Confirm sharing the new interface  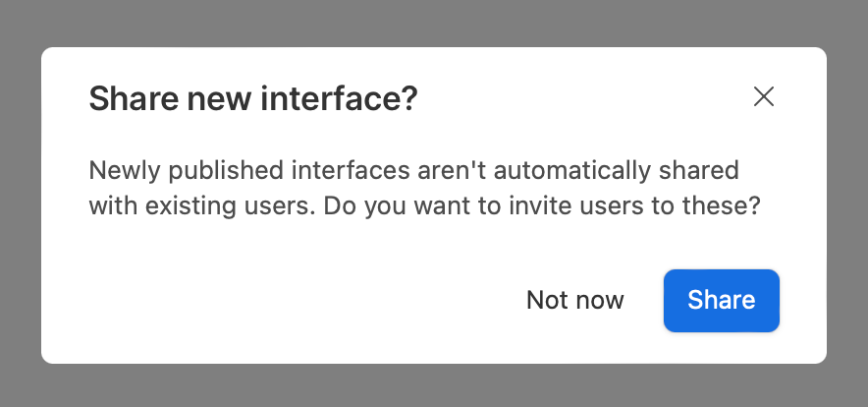[x=722, y=301]
